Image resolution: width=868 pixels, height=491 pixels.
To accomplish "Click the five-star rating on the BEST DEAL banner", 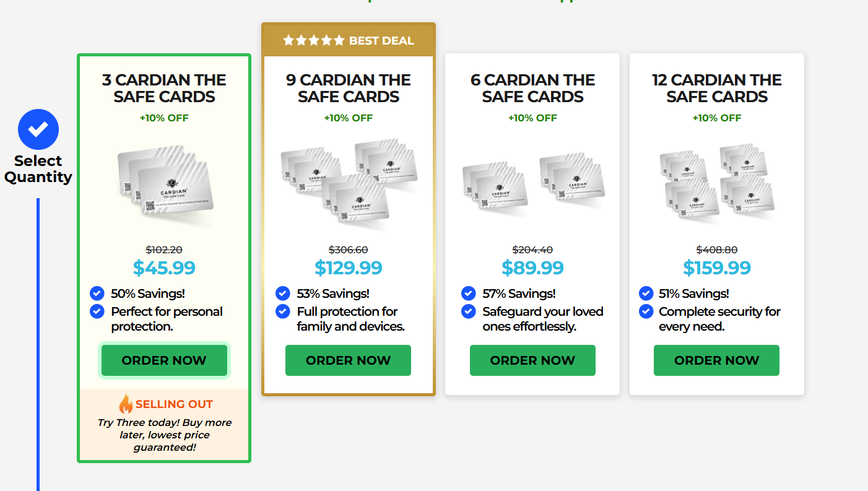I will coord(315,40).
